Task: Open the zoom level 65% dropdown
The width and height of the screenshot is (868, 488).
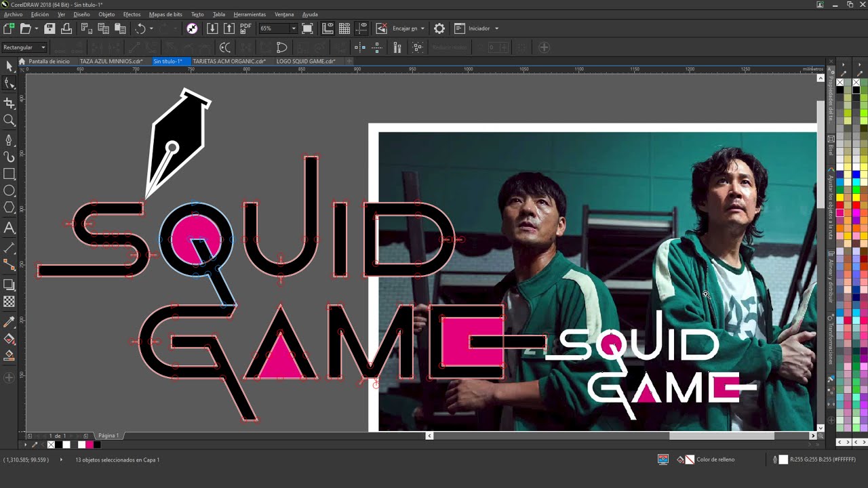Action: click(x=293, y=28)
